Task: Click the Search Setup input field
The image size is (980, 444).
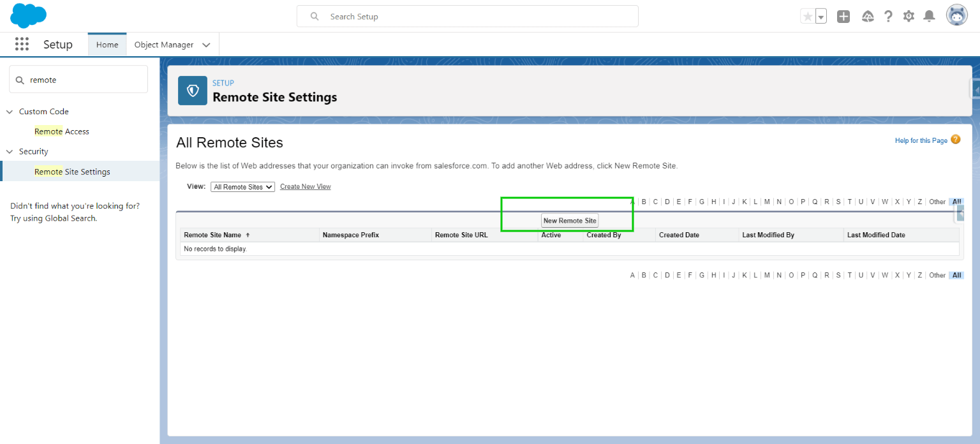Action: pyautogui.click(x=467, y=16)
